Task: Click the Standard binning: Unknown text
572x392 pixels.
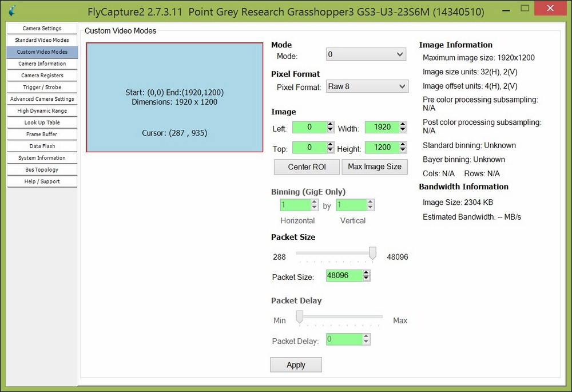Action: coord(469,145)
